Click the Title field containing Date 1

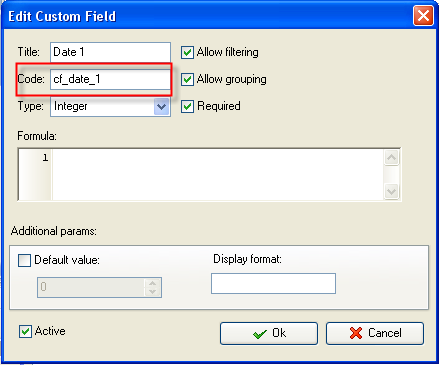(110, 52)
